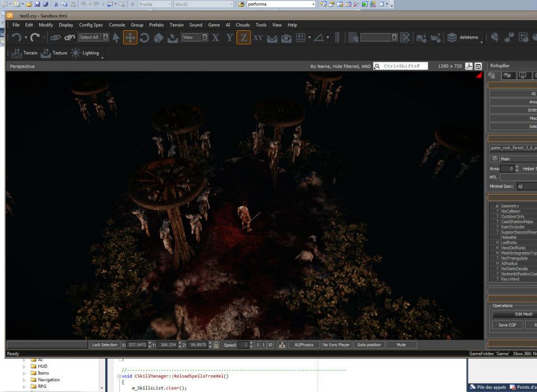Activate the Rotate tool
The height and width of the screenshot is (392, 537).
pyautogui.click(x=144, y=37)
